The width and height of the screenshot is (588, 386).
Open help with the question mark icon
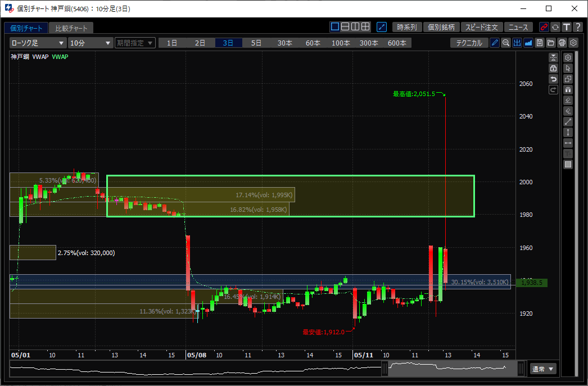pos(578,27)
